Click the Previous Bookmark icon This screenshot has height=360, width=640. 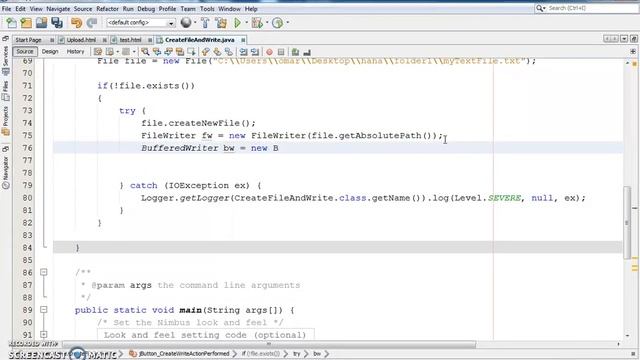click(206, 52)
